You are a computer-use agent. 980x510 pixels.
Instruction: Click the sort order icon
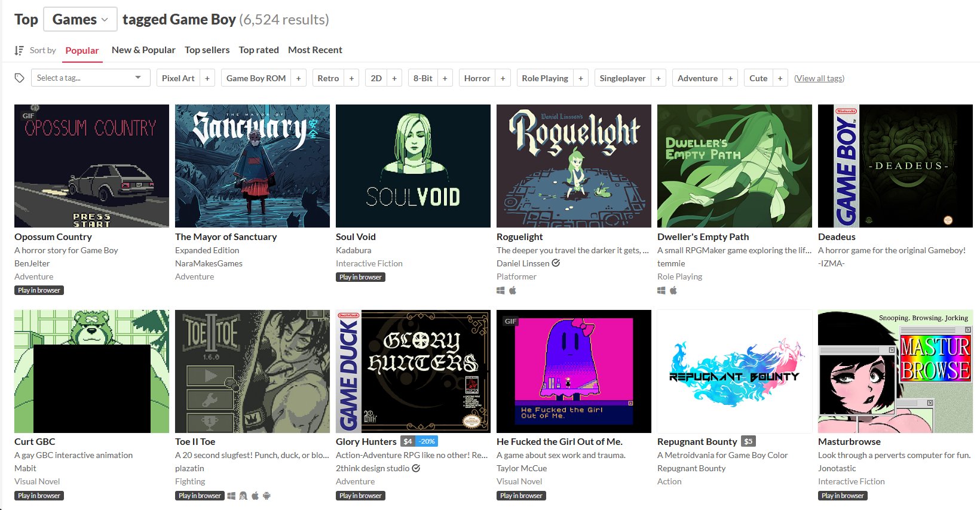[x=19, y=50]
